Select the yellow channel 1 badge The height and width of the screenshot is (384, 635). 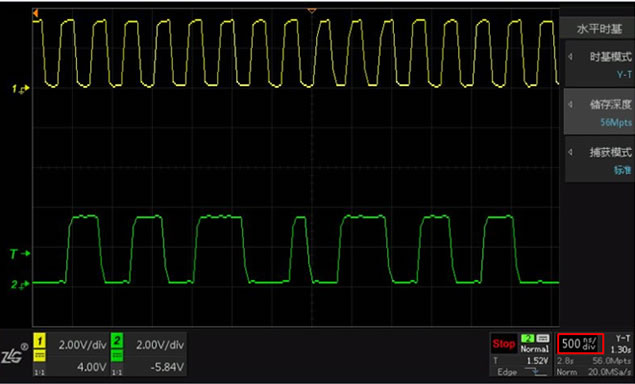pyautogui.click(x=39, y=341)
